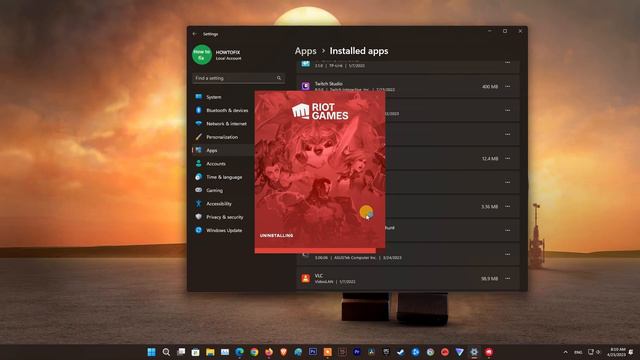Launch Google Chrome from the taskbar
640x360 pixels.
pos(254,352)
